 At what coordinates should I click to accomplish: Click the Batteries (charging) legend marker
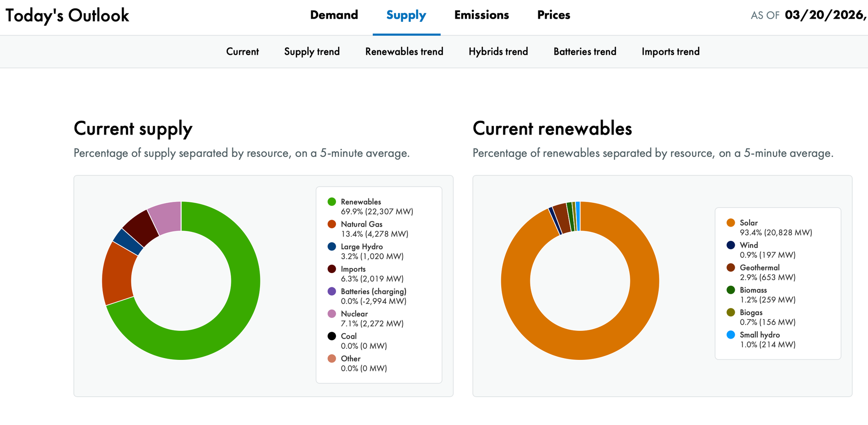pyautogui.click(x=331, y=291)
